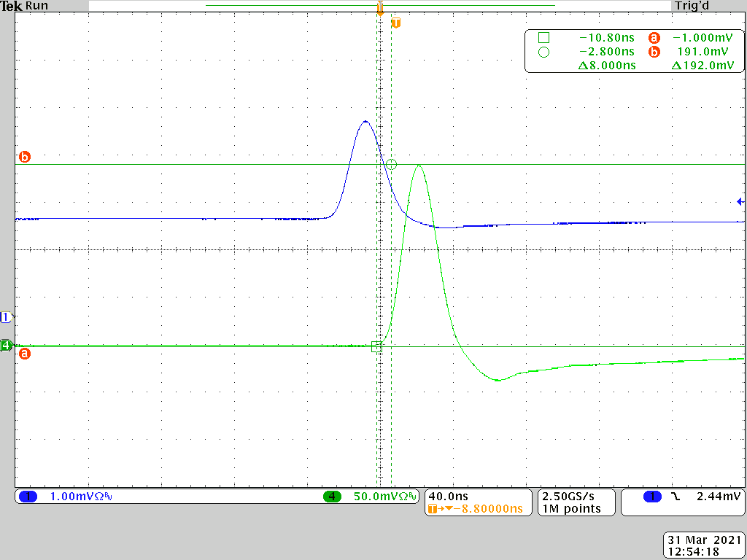Click the square cursor symbol in readout box
The image size is (747, 560).
coord(543,38)
